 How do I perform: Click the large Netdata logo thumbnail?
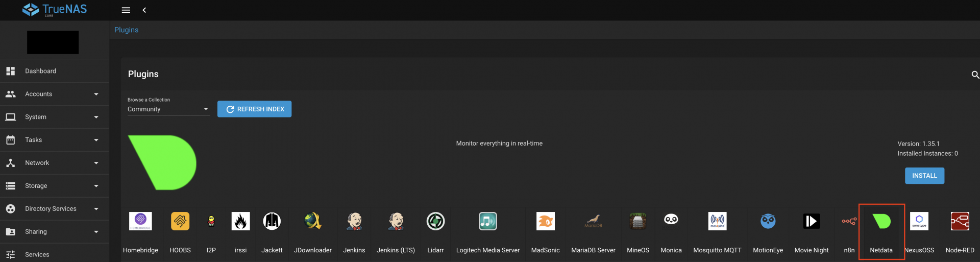tap(162, 162)
